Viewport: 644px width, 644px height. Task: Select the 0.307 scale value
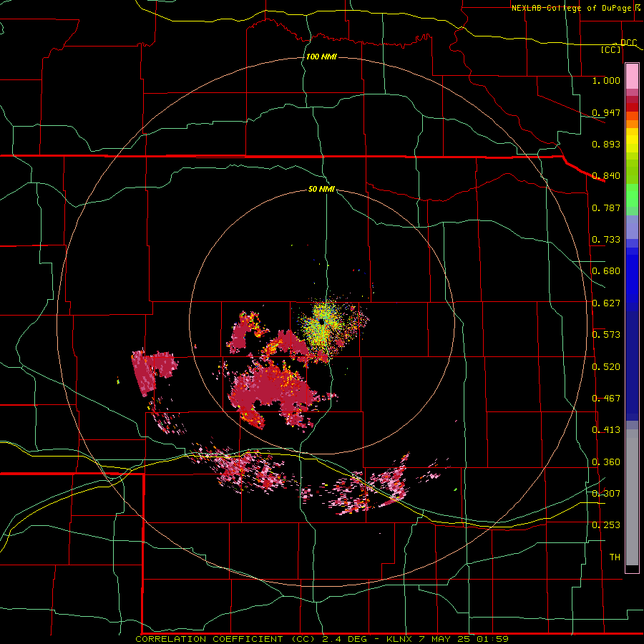click(x=606, y=494)
